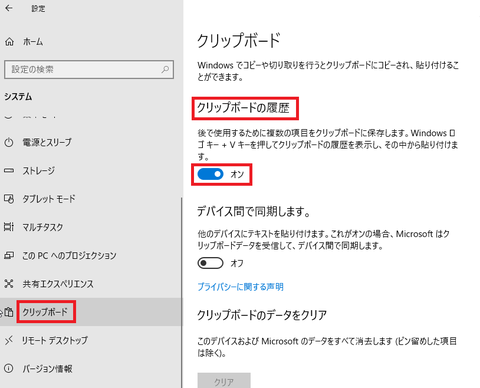Click the projection icon for この PC

pos(9,255)
